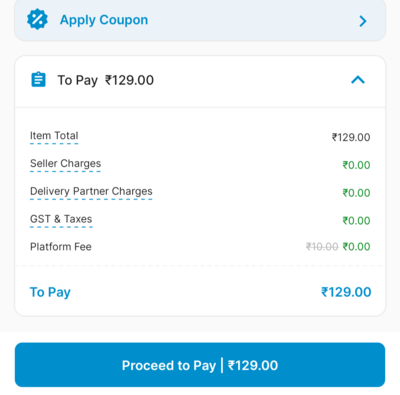Click the Platform Fee green ₹0.00 value
Screen dimensions: 400x395
coord(356,247)
